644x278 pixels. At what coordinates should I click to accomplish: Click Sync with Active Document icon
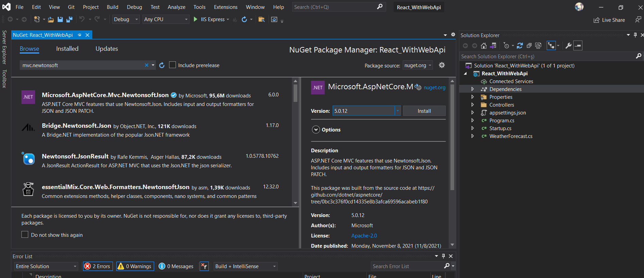tap(519, 46)
